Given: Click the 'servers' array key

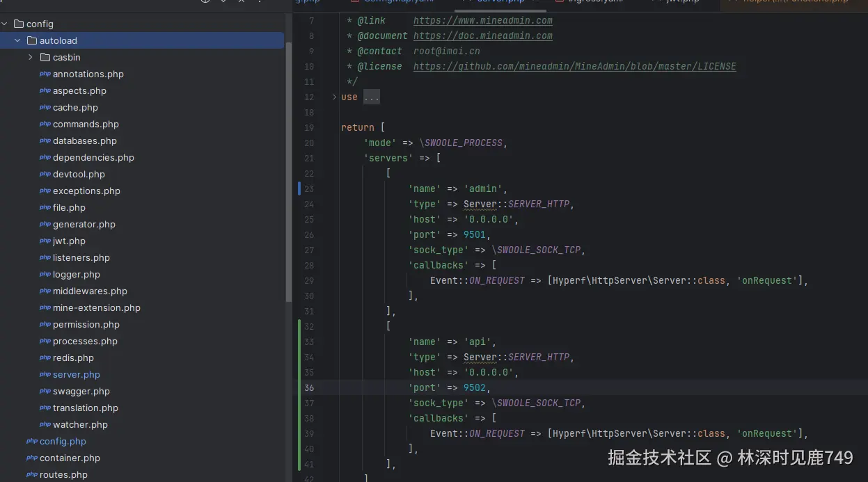Looking at the screenshot, I should (388, 158).
